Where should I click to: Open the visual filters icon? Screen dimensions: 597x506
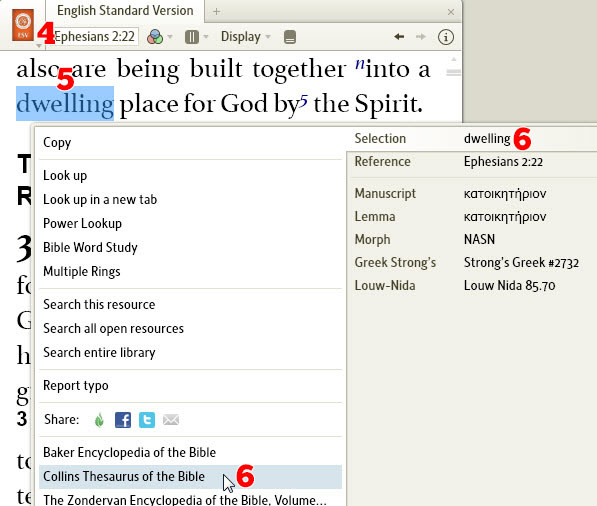155,37
